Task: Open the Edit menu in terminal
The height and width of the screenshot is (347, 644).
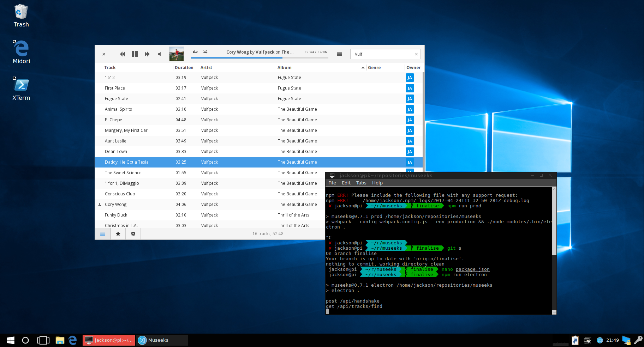Action: click(346, 183)
